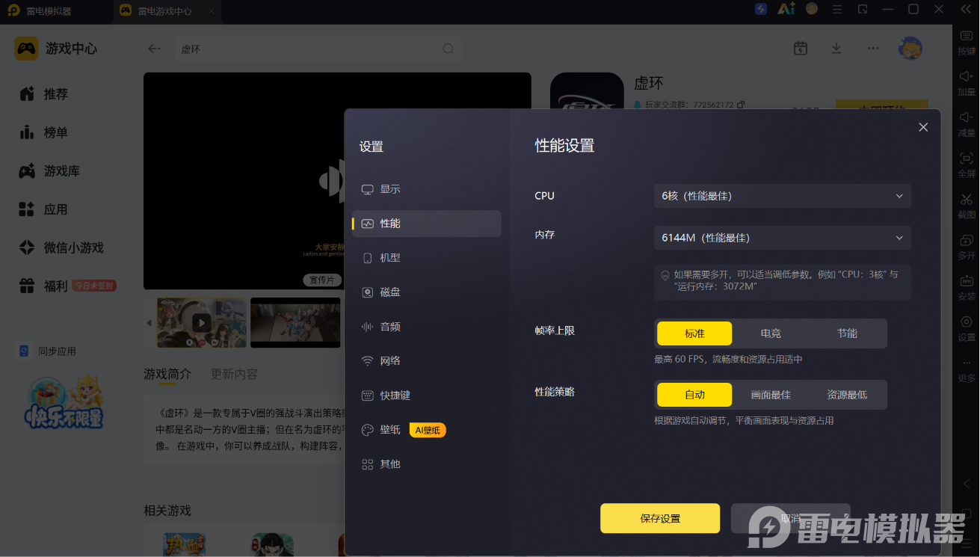
Task: Click the 快乐不限量 promo banner
Action: click(64, 402)
